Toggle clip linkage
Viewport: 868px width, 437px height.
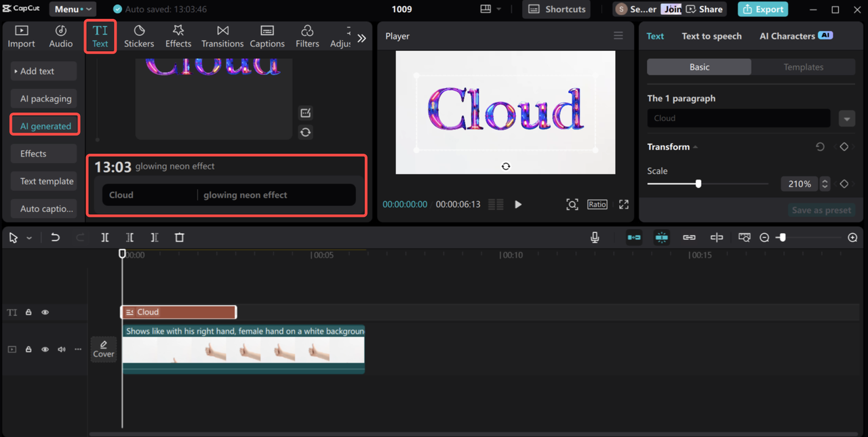[689, 238]
